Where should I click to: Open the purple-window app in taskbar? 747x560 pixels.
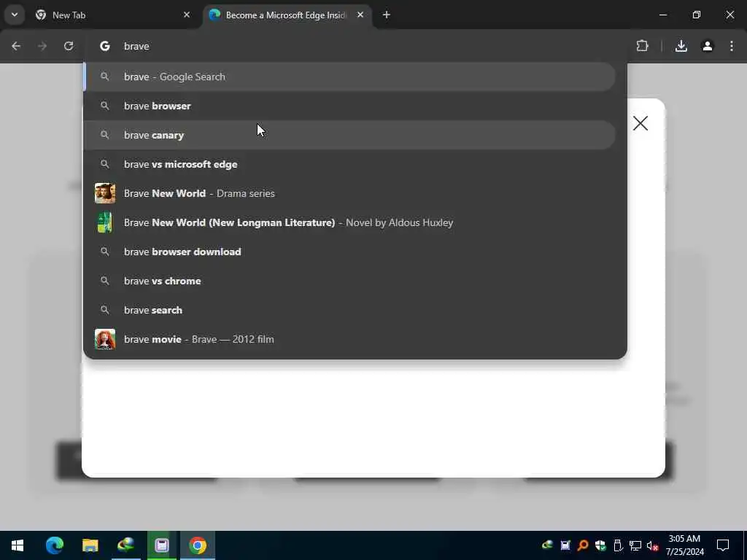click(x=161, y=545)
